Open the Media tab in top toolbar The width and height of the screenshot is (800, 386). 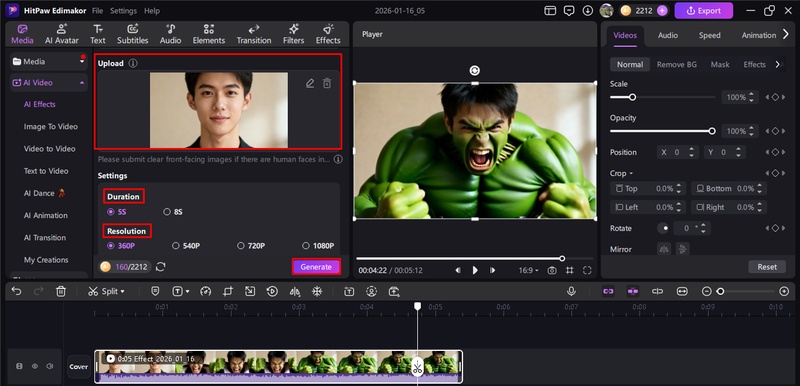(22, 34)
